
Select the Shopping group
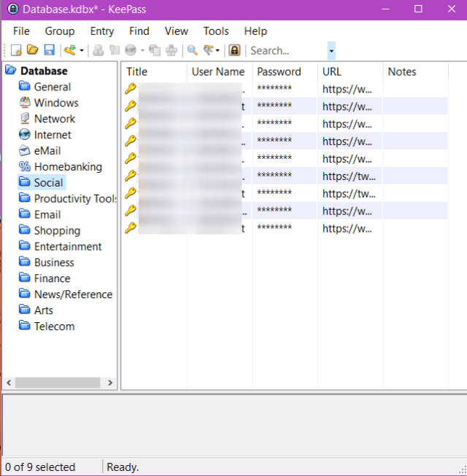(x=57, y=231)
